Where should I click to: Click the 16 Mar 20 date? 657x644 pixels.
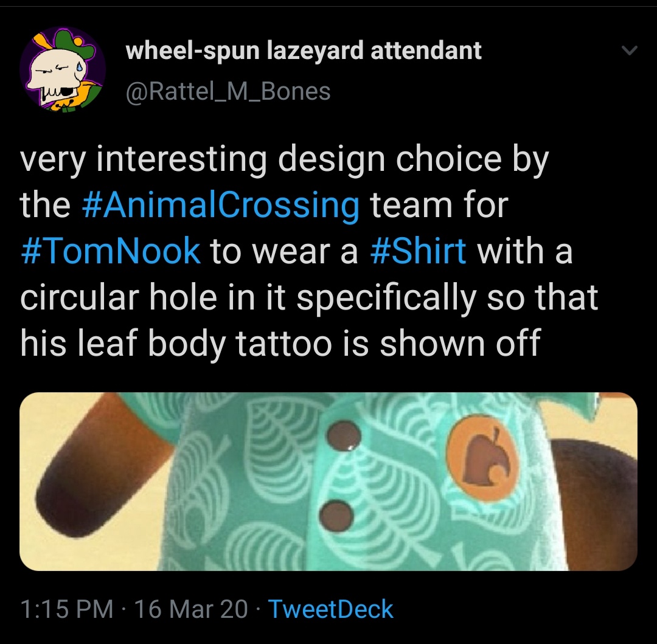[191, 608]
